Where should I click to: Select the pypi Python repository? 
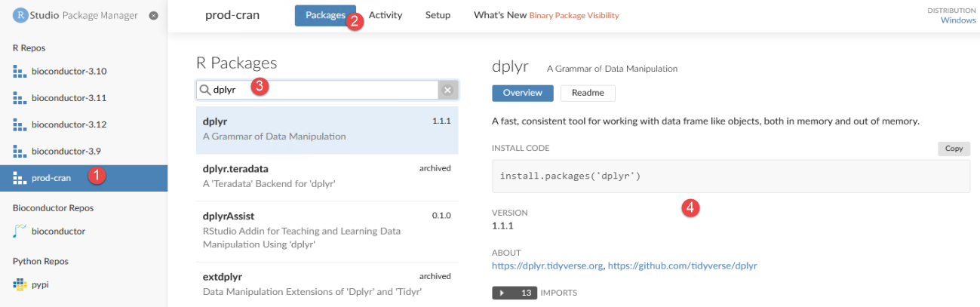click(x=83, y=284)
